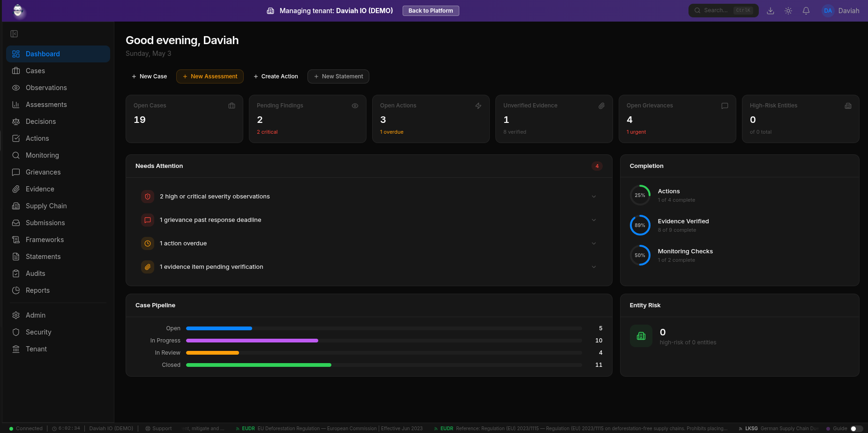This screenshot has width=868, height=433.
Task: Click the Open Actions lightning icon
Action: click(478, 106)
